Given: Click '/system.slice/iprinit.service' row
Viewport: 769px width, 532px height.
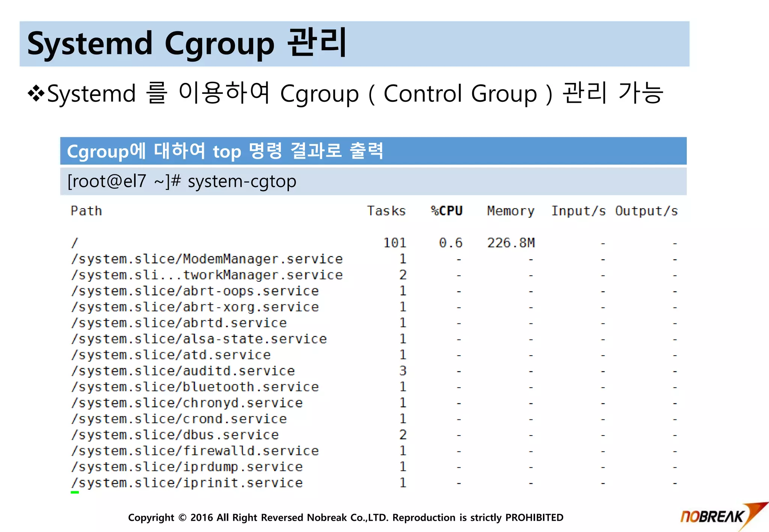Looking at the screenshot, I should pos(374,483).
